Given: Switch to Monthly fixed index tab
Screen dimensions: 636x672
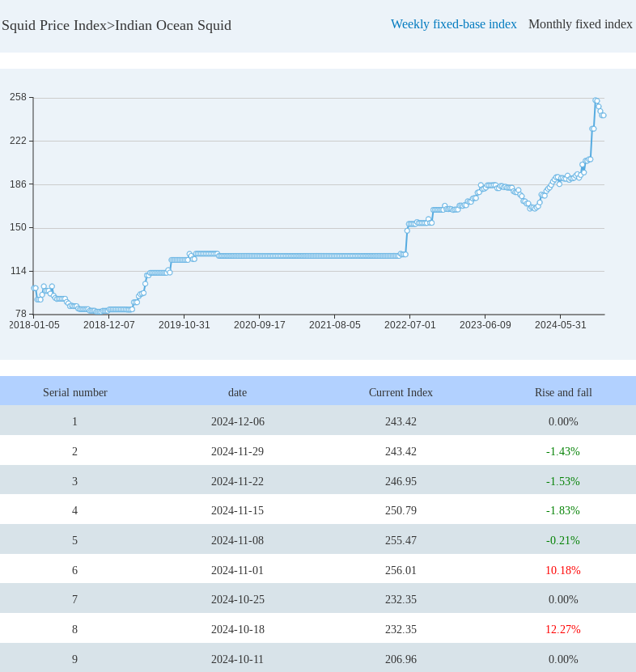Looking at the screenshot, I should tap(580, 24).
